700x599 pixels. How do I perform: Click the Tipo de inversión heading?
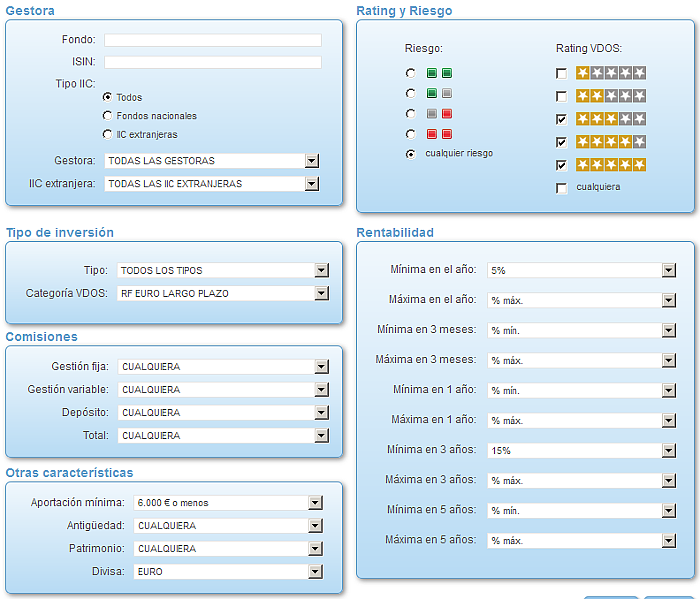pyautogui.click(x=60, y=233)
